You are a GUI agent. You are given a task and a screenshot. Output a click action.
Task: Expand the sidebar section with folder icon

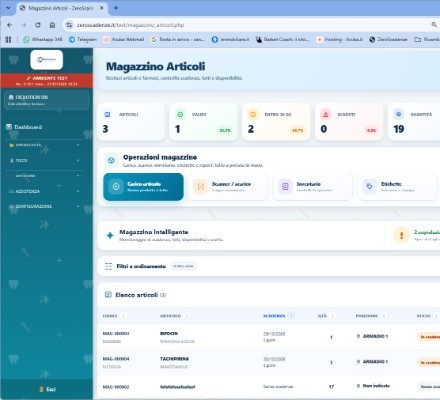pos(45,145)
